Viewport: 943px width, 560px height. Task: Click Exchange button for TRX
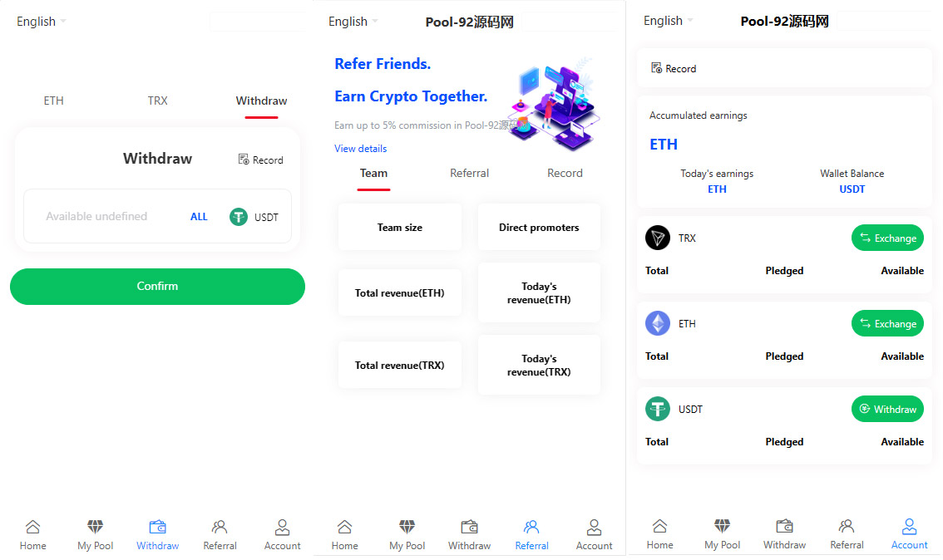click(887, 238)
